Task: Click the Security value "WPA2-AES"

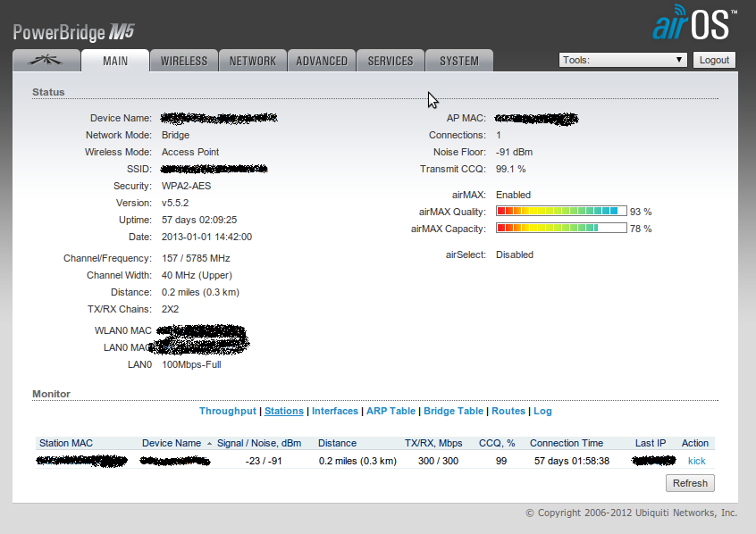Action: tap(186, 186)
